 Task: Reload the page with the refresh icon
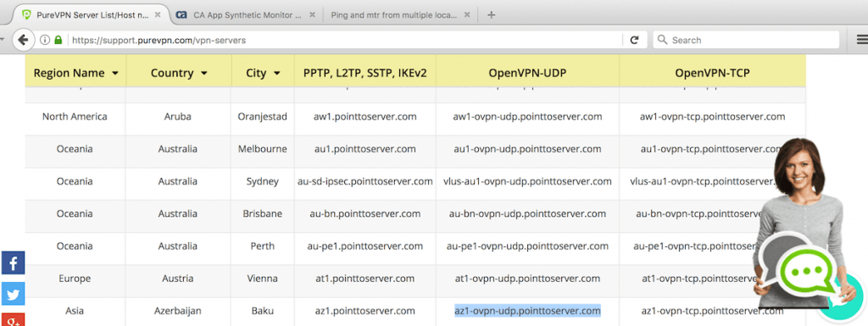pos(634,40)
